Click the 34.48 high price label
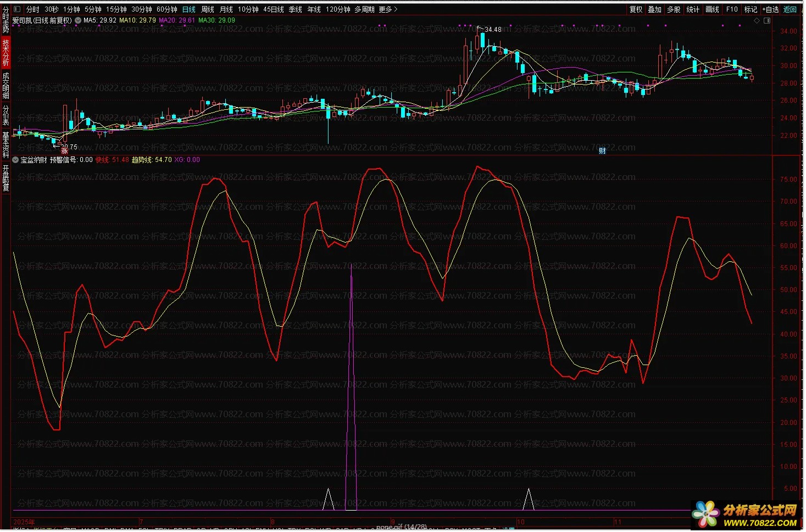Screen dimensions: 806x532 pyautogui.click(x=492, y=30)
